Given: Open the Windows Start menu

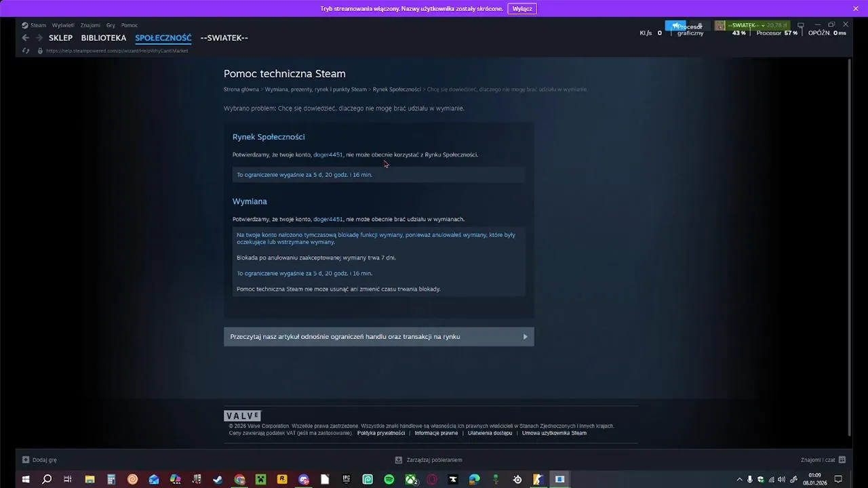Looking at the screenshot, I should tap(26, 479).
